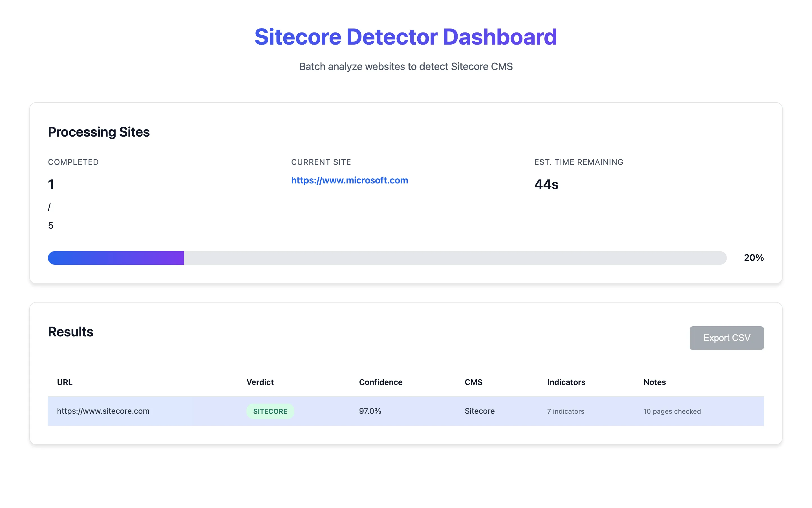Click the Results heading
Image resolution: width=812 pixels, height=508 pixels.
click(x=70, y=332)
